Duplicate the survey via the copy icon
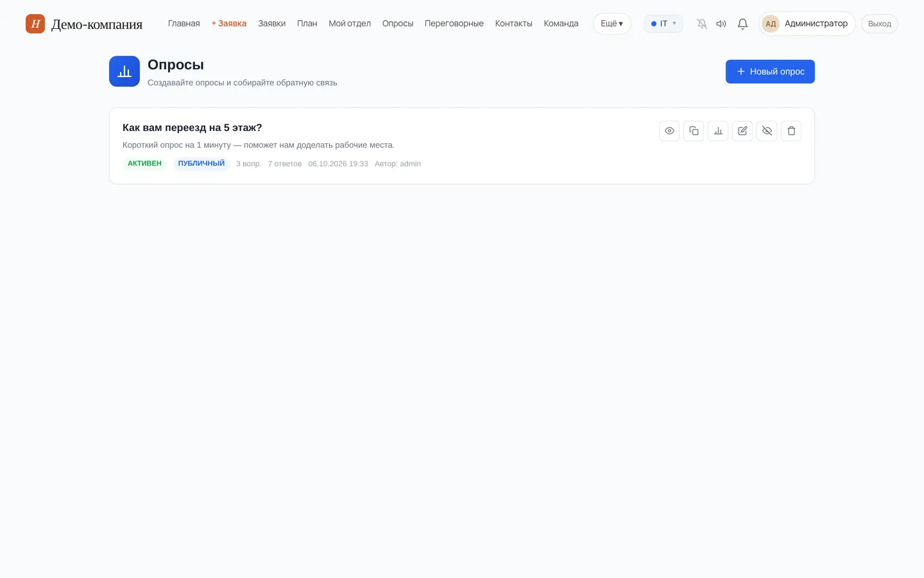This screenshot has height=578, width=924. (694, 131)
